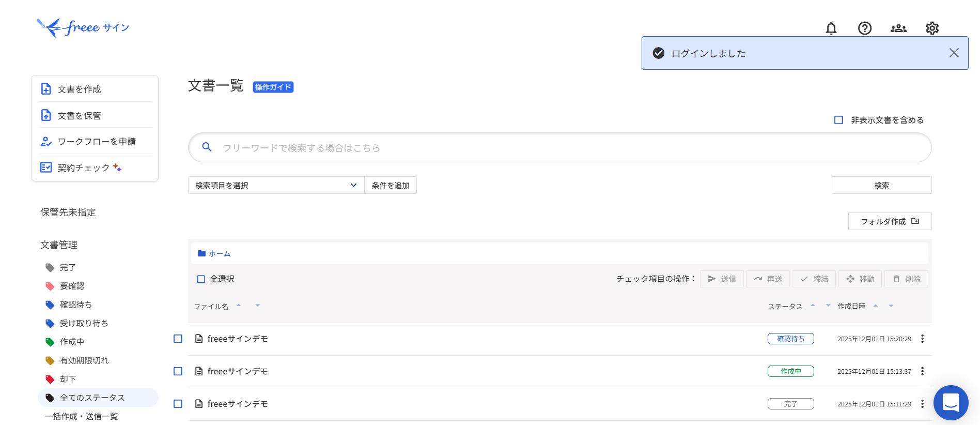Open 契約チェック menu item
This screenshot has width=980, height=425.
[95, 168]
